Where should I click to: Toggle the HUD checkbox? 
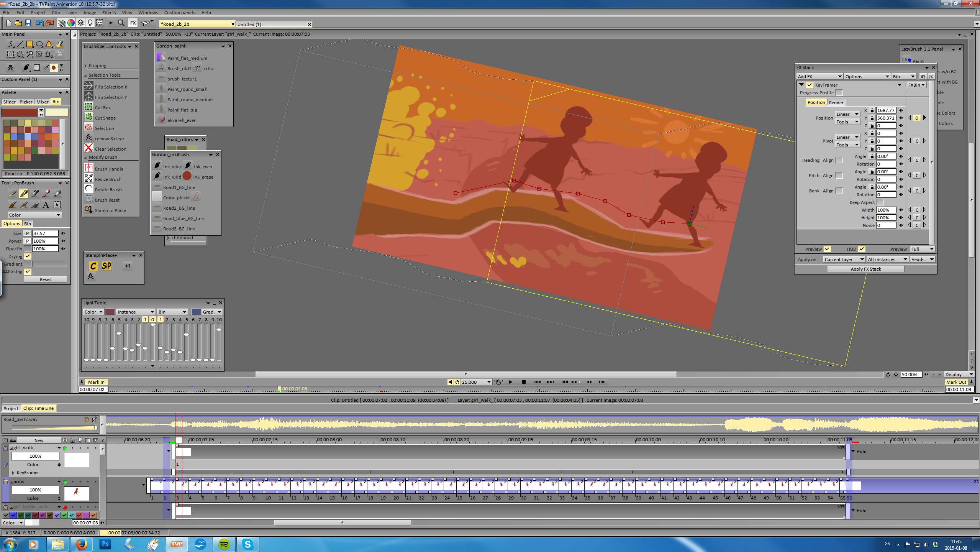862,249
